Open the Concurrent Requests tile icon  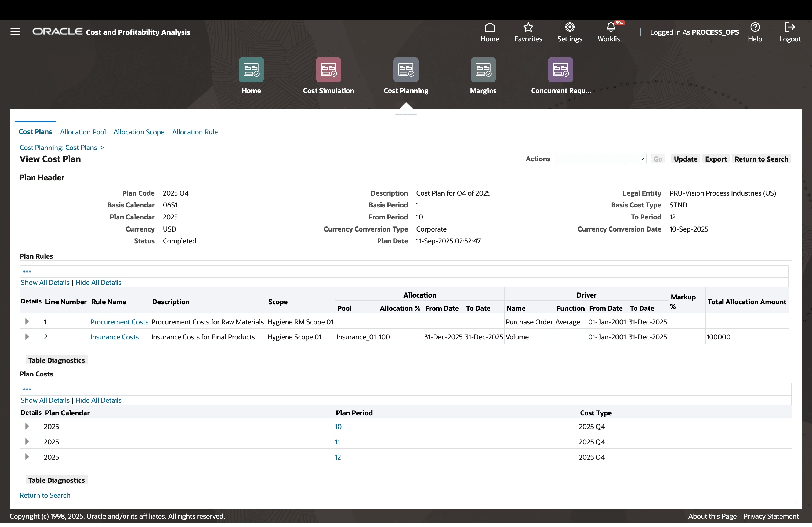[x=560, y=70]
